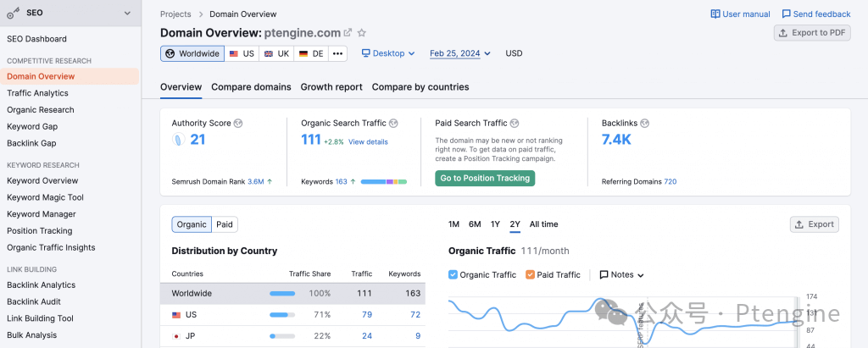Collapse the SEO sidebar menu
Screen dimensions: 868x348
coord(127,13)
